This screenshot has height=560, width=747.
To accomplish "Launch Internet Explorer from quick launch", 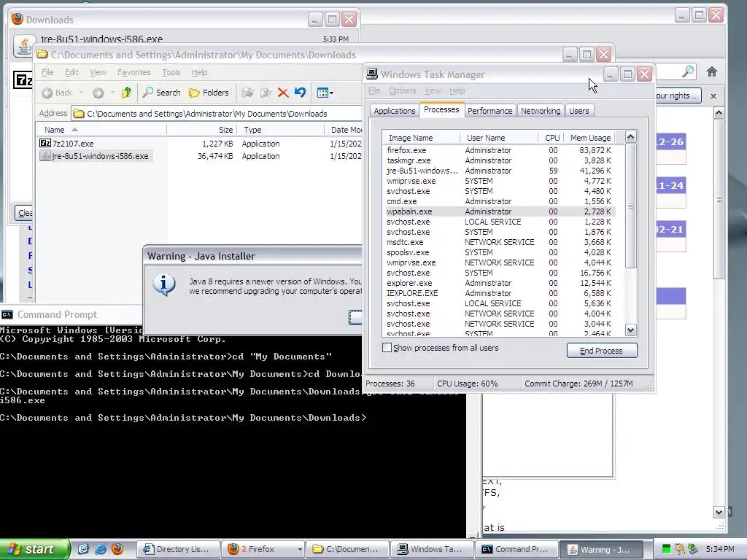I will 100,549.
